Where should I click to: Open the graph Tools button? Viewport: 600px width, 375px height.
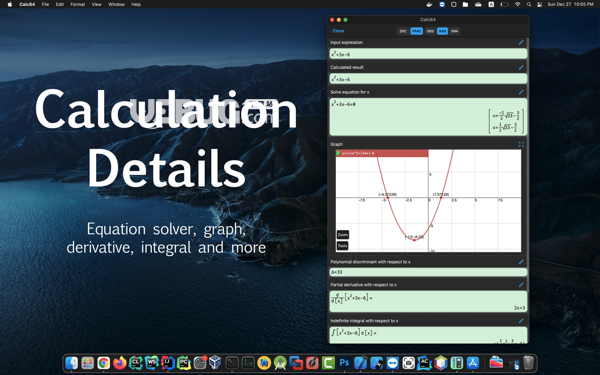[342, 246]
